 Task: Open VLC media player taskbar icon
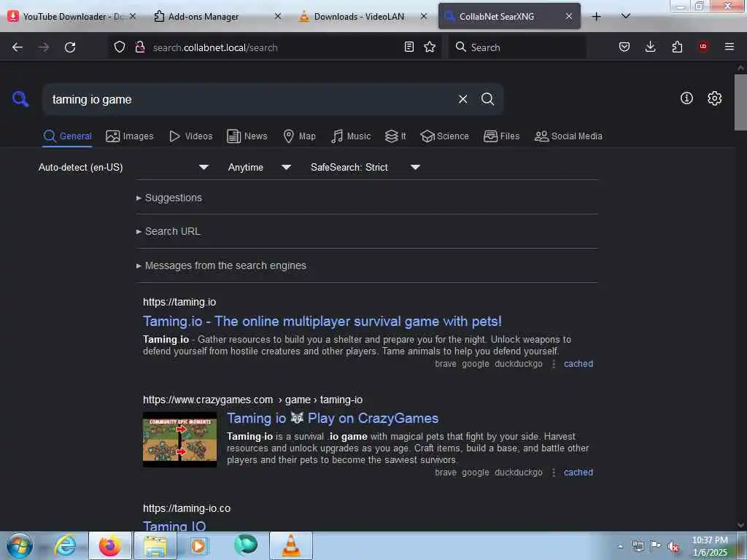click(x=291, y=545)
